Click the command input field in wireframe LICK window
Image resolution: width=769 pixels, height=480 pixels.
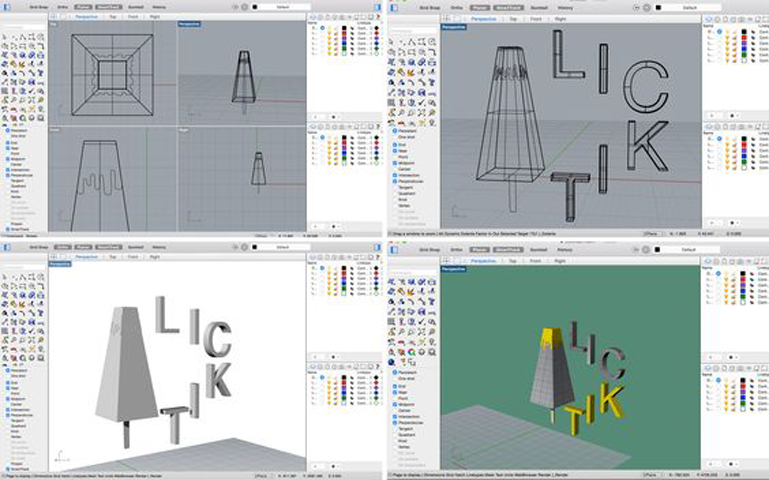(x=413, y=30)
